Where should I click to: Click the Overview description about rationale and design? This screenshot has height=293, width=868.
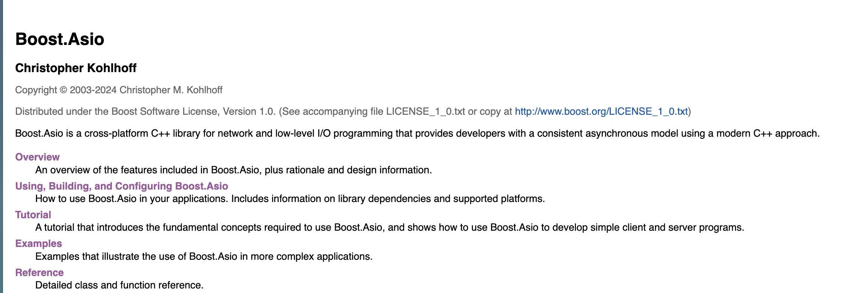coord(233,170)
